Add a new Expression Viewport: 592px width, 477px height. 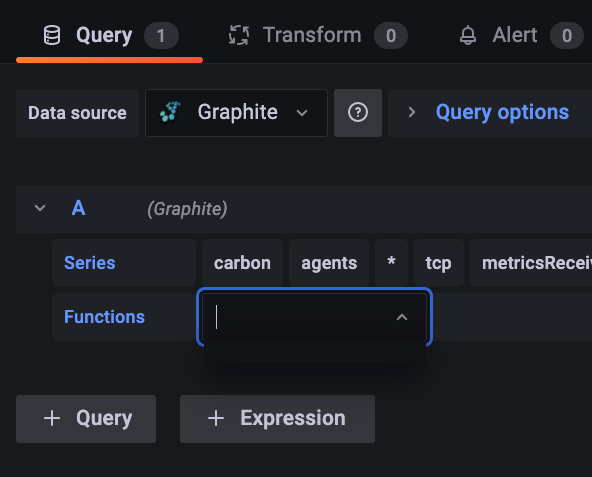(x=278, y=419)
